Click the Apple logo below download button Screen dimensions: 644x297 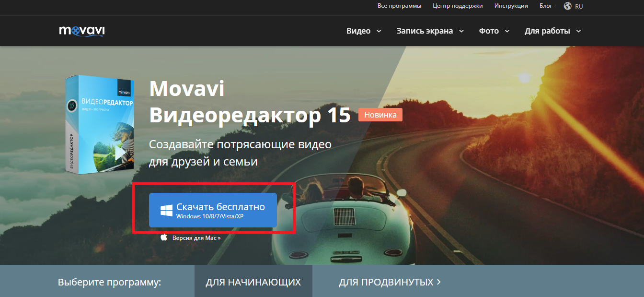click(164, 238)
